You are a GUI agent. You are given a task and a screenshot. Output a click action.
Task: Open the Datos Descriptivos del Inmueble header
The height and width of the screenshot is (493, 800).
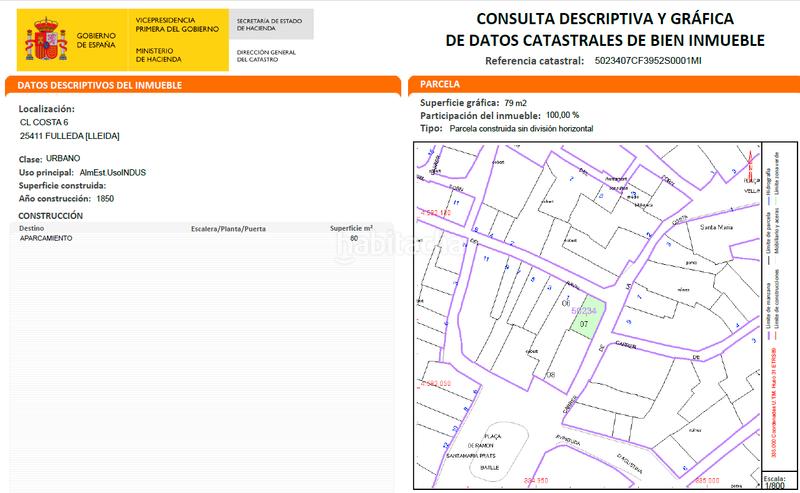coord(100,86)
